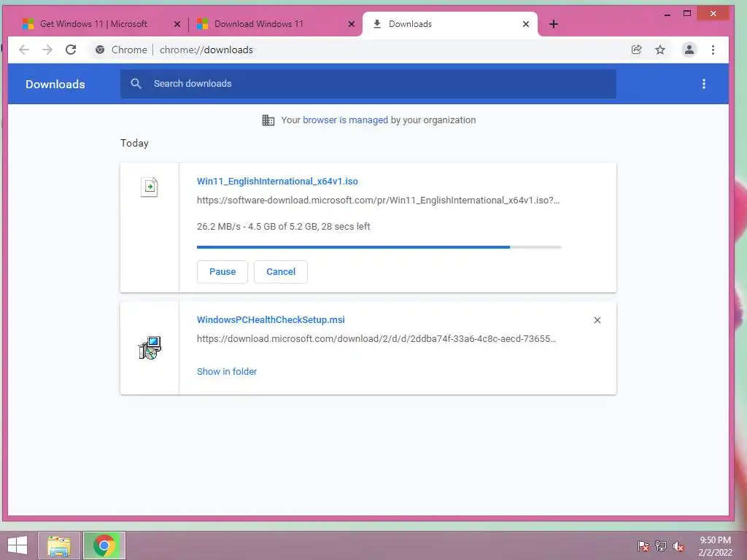The width and height of the screenshot is (747, 560).
Task: Focus the Search downloads field
Action: pos(368,84)
